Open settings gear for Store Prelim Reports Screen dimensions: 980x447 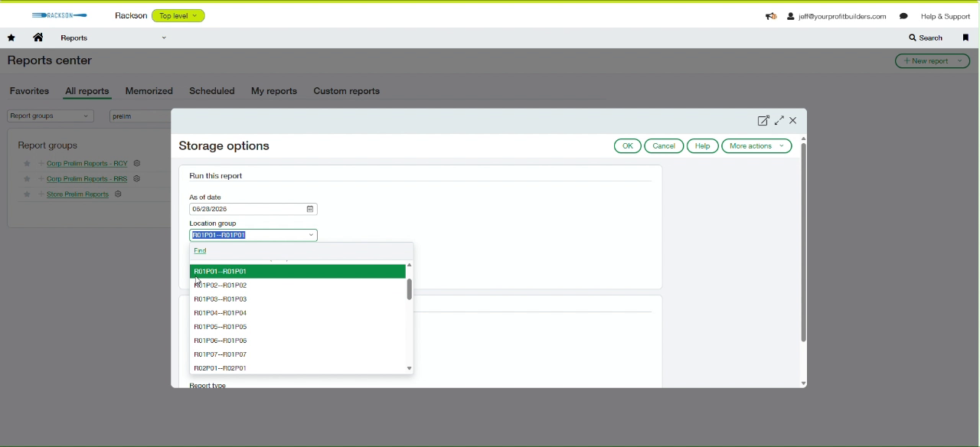pos(119,194)
